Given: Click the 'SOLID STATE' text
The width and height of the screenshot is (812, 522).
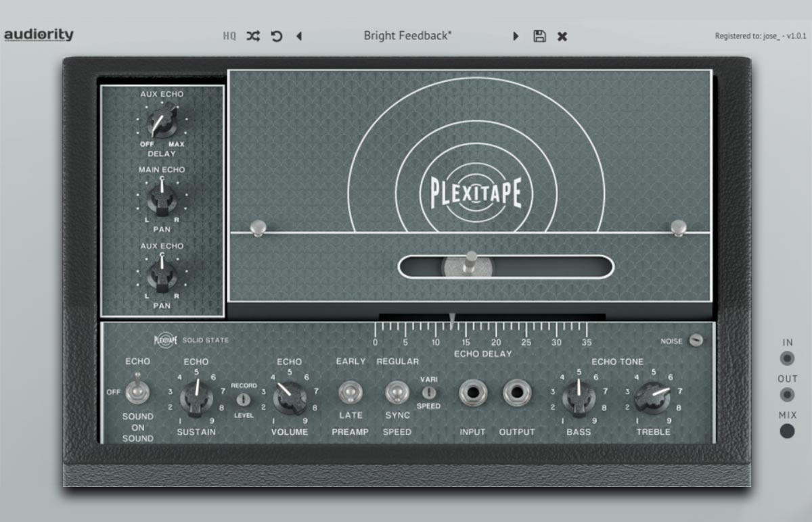Looking at the screenshot, I should 206,340.
